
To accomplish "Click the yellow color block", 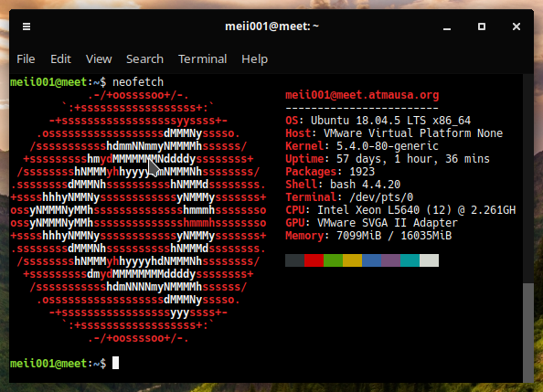I will pyautogui.click(x=352, y=260).
